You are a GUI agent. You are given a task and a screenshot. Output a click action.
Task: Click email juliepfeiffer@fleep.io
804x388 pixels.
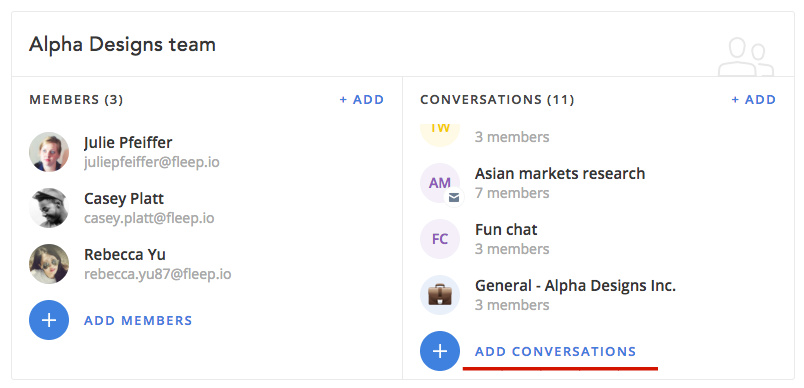152,162
